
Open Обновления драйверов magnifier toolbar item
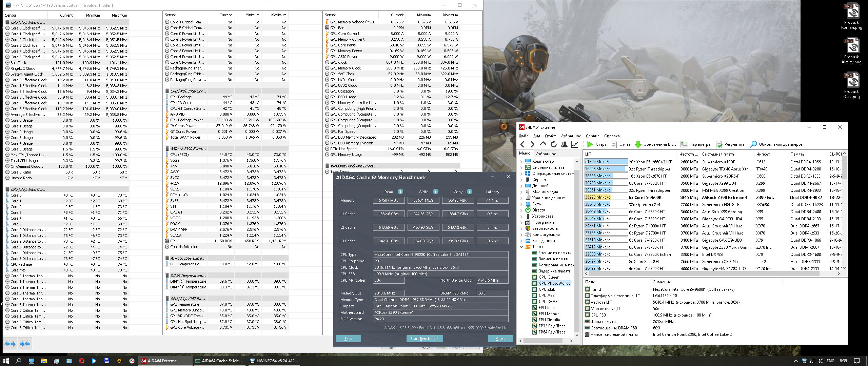[x=753, y=144]
